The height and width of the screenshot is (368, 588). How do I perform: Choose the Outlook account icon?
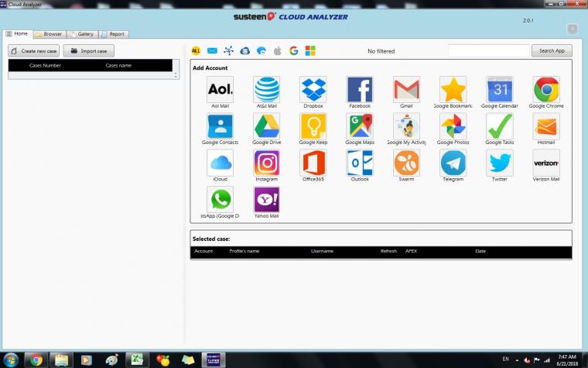tap(360, 163)
